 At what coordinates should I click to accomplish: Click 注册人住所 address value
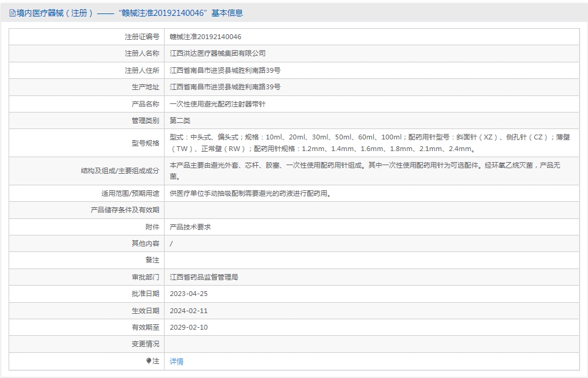point(225,70)
